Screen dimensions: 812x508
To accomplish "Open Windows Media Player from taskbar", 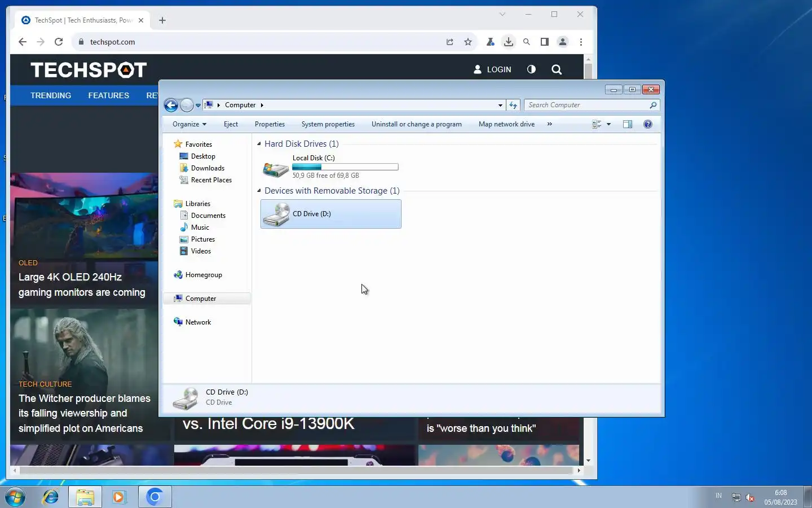I will pyautogui.click(x=119, y=497).
